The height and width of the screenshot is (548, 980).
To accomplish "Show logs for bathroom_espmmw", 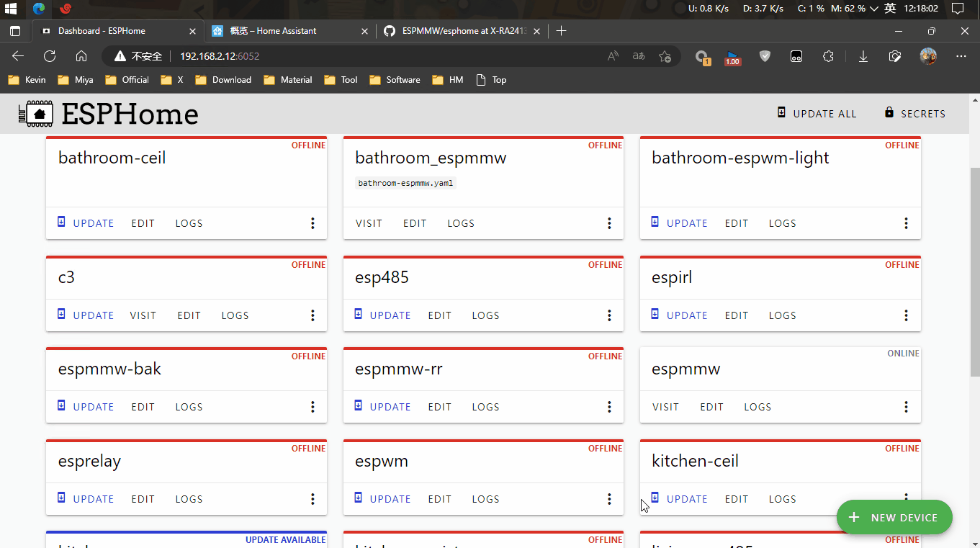I will click(x=461, y=223).
